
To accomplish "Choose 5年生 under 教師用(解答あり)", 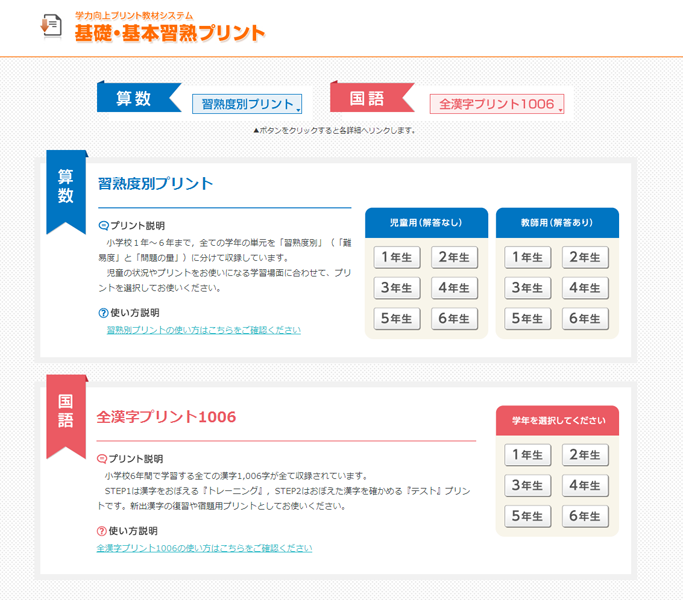I will pyautogui.click(x=527, y=319).
